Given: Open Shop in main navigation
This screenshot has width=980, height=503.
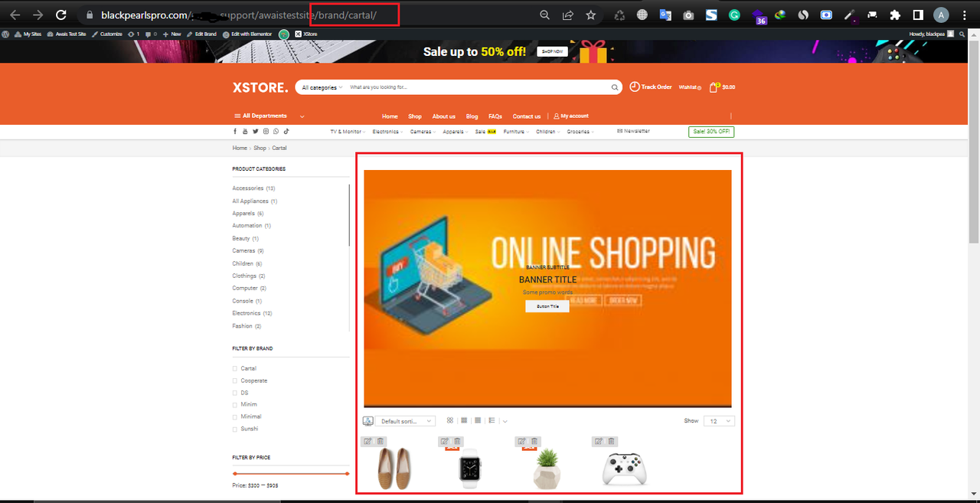Looking at the screenshot, I should click(x=415, y=116).
